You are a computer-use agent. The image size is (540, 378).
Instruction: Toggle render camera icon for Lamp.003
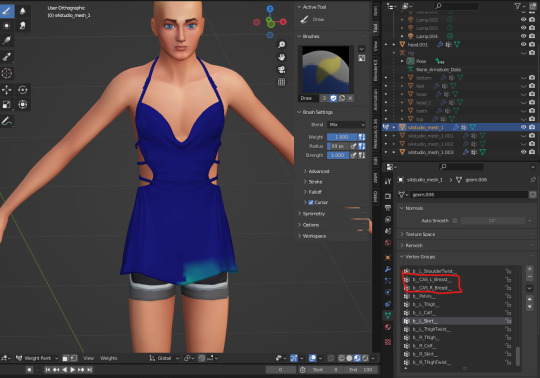coord(532,28)
